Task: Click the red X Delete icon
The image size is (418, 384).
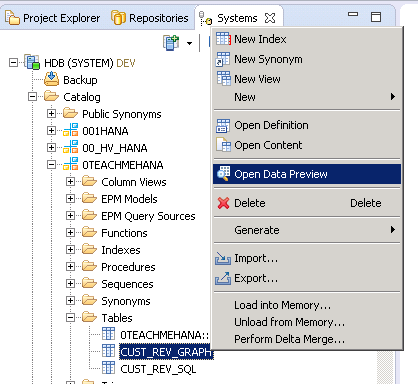Action: coord(223,203)
